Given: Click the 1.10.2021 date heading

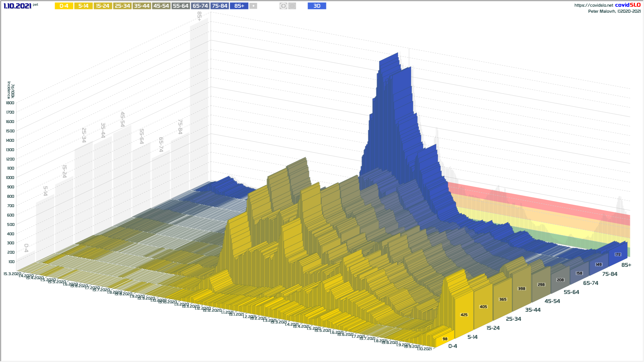Looking at the screenshot, I should click(x=17, y=6).
